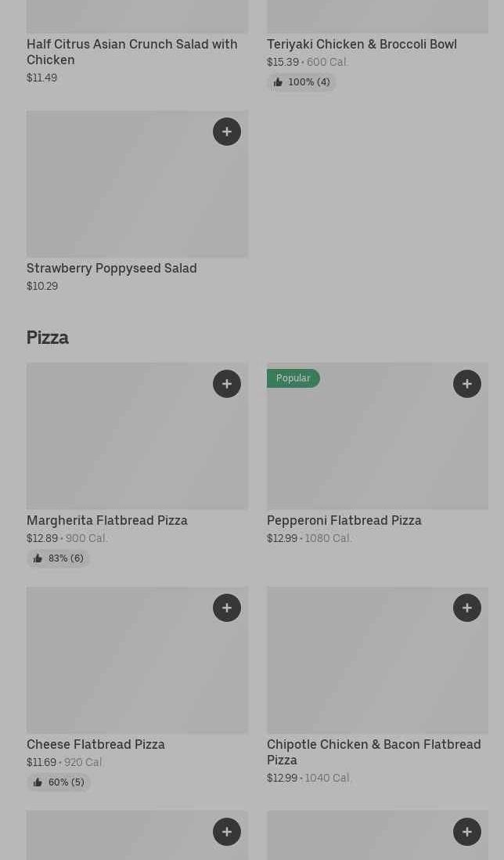Open Strawberry Poppyseed Salad title
This screenshot has height=860, width=504.
click(x=112, y=269)
